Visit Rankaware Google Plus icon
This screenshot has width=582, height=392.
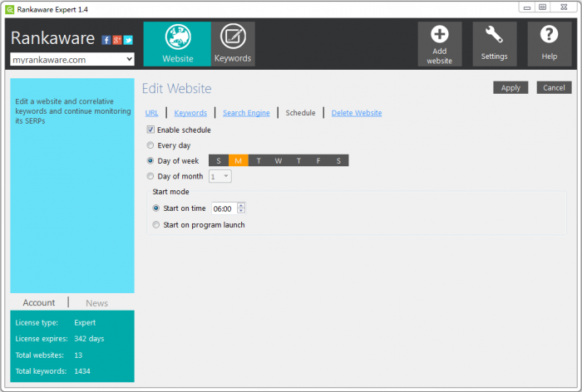[x=117, y=40]
